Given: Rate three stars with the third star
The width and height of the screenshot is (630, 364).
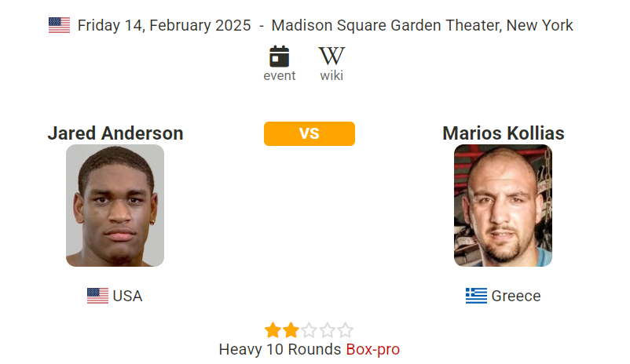Looking at the screenshot, I should coord(309,330).
